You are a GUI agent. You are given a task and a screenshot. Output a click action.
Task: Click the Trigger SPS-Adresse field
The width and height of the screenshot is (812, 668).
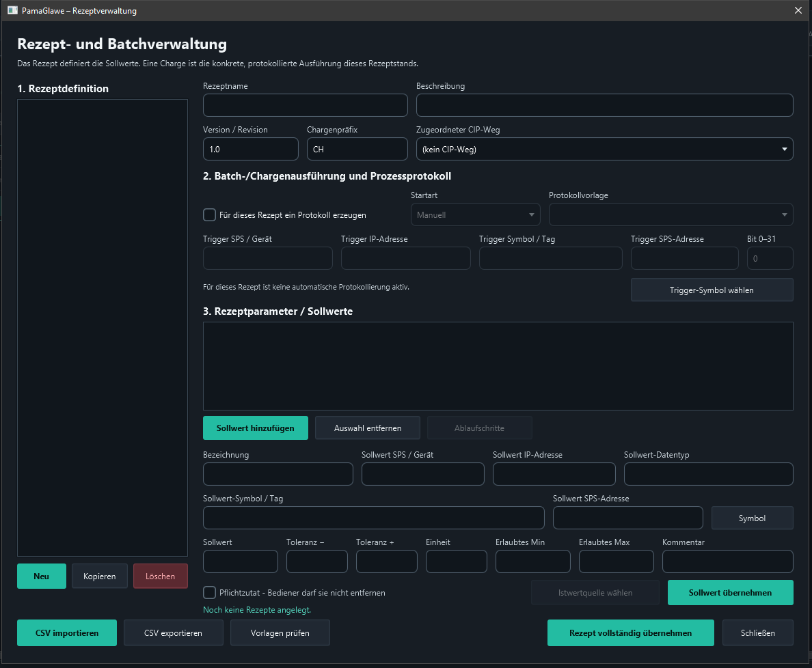pyautogui.click(x=685, y=258)
